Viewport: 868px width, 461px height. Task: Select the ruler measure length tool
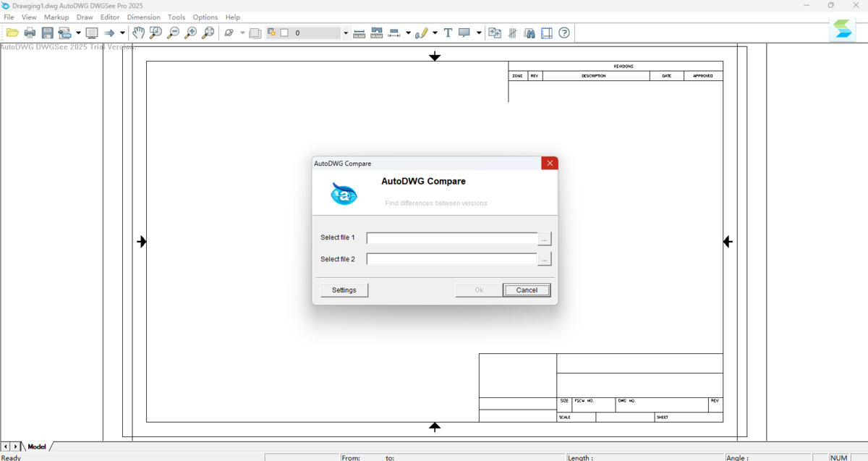tap(359, 33)
